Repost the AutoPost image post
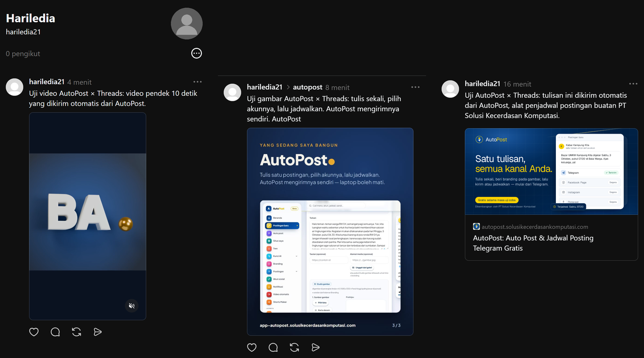644x358 pixels. 294,347
